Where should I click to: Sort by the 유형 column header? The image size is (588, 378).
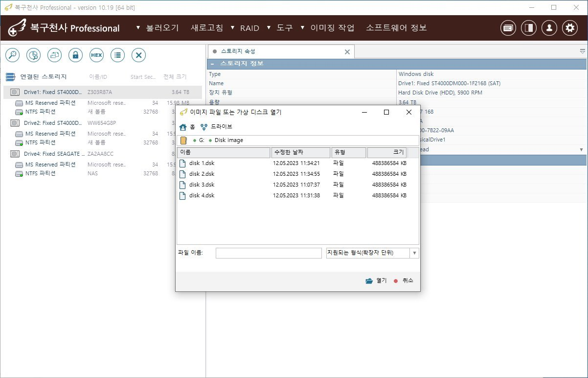(348, 153)
